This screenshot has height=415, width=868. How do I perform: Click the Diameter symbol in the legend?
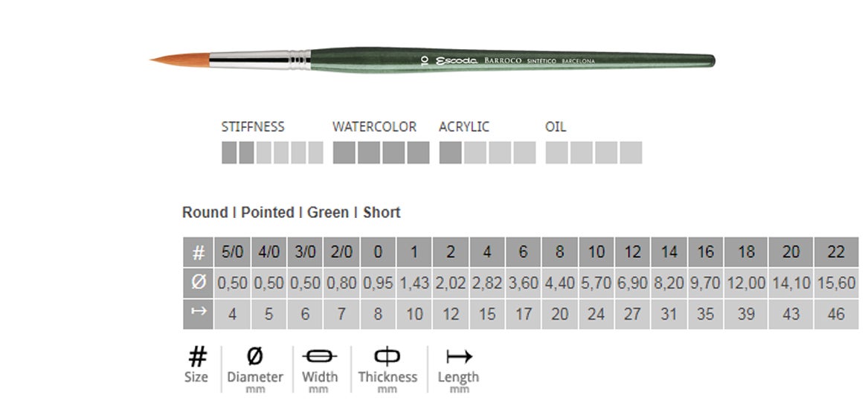254,357
